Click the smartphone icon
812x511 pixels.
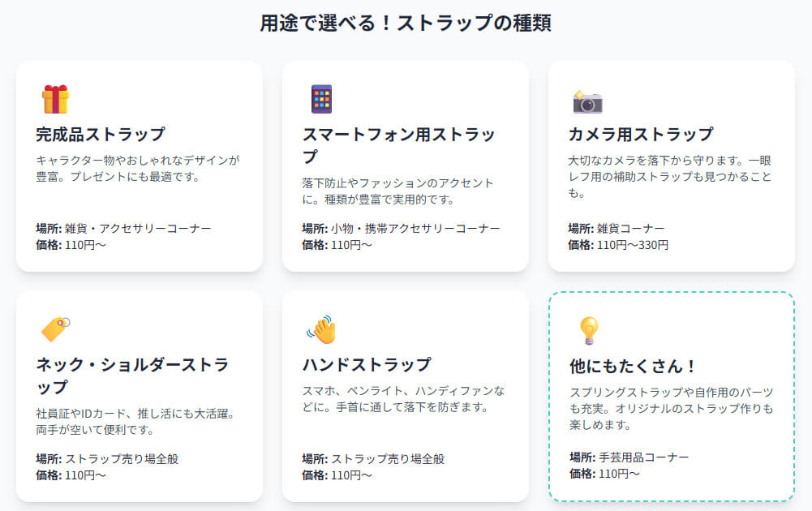(321, 99)
